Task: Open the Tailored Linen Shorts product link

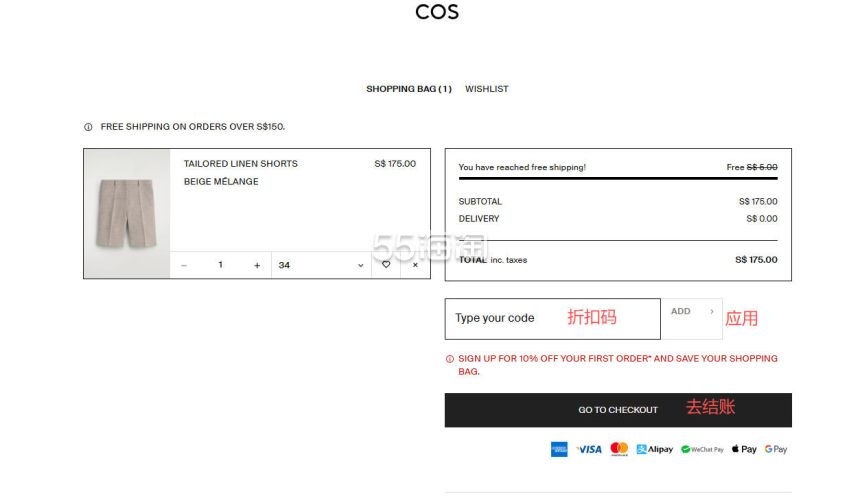Action: [x=241, y=164]
